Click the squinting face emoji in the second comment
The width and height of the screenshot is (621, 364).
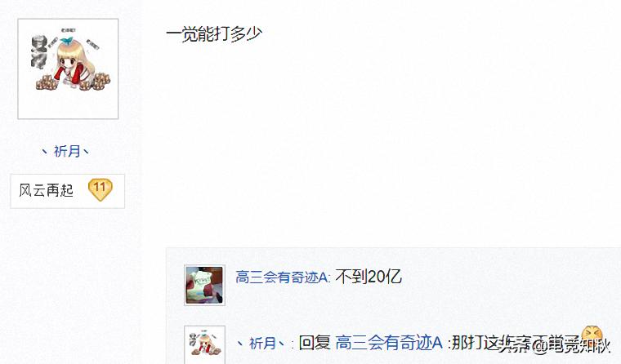coord(592,335)
